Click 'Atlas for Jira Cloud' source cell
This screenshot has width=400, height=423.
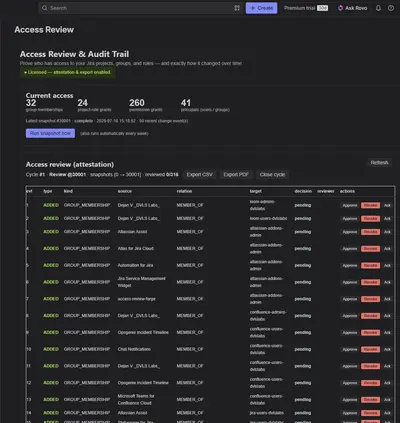tap(135, 249)
